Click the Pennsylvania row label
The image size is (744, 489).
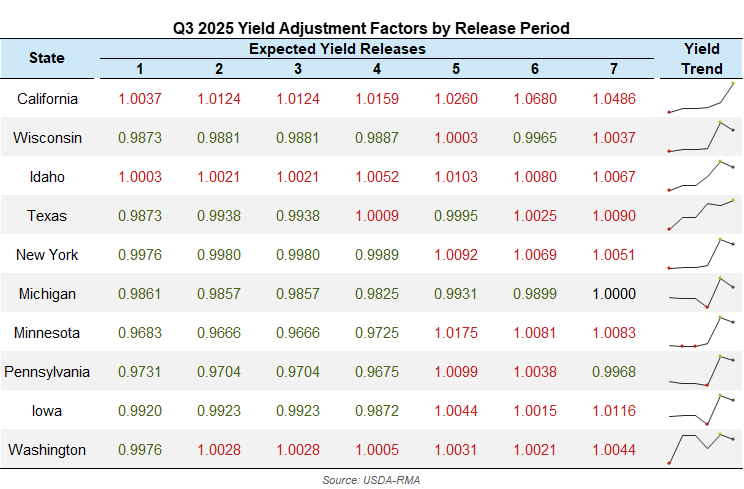click(47, 372)
